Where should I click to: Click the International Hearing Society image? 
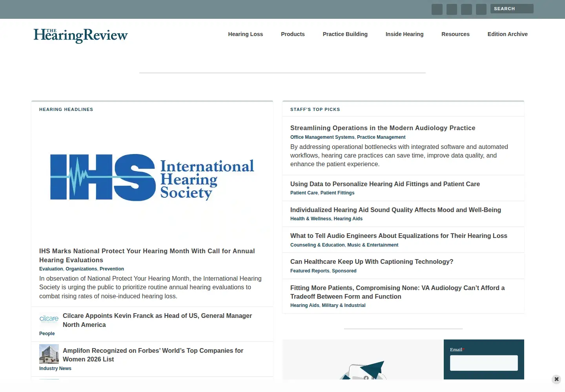(x=152, y=178)
